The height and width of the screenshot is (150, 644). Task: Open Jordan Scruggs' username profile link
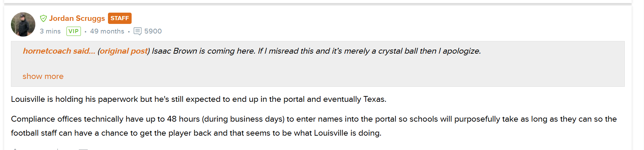coord(77,18)
